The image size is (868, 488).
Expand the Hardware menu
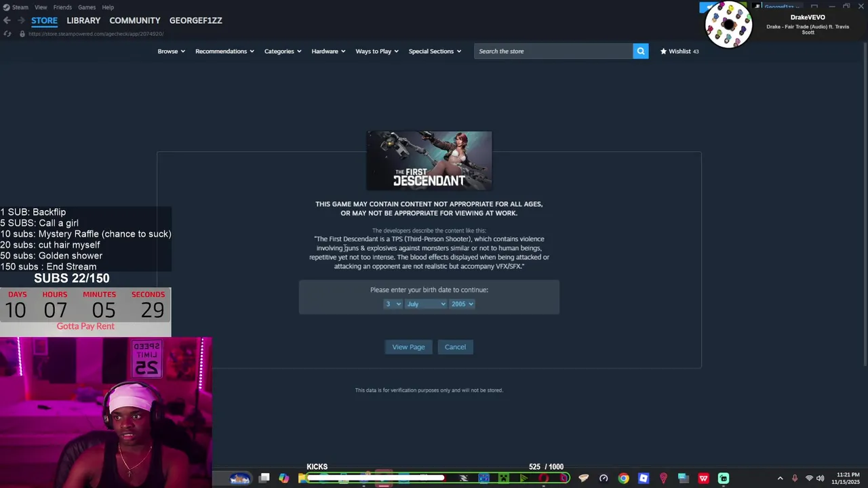click(328, 51)
